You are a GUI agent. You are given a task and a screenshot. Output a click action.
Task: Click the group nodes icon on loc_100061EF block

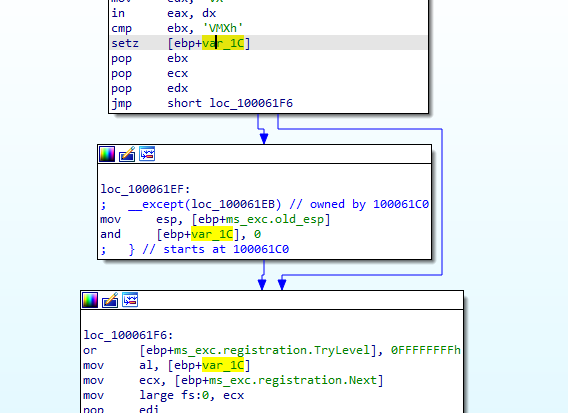click(x=147, y=154)
